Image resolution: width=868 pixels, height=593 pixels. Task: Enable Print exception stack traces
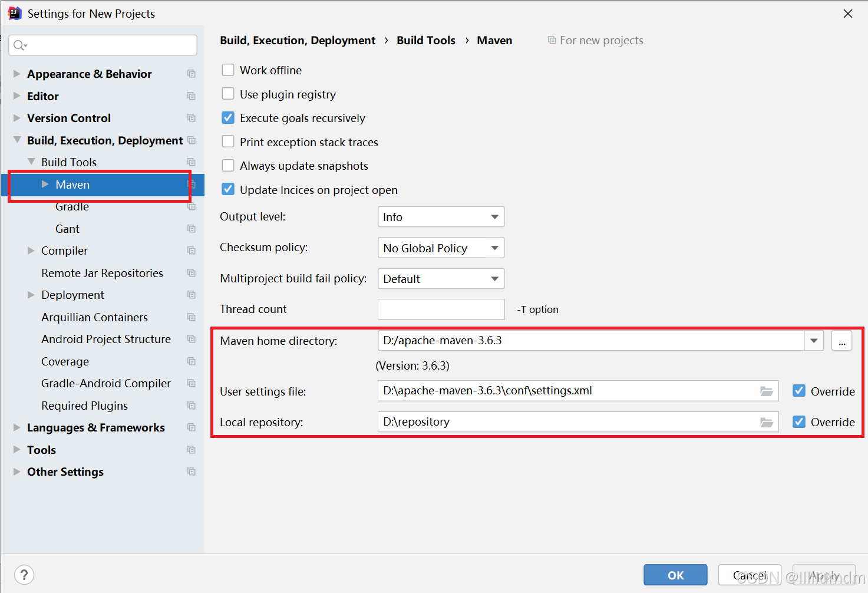click(228, 141)
